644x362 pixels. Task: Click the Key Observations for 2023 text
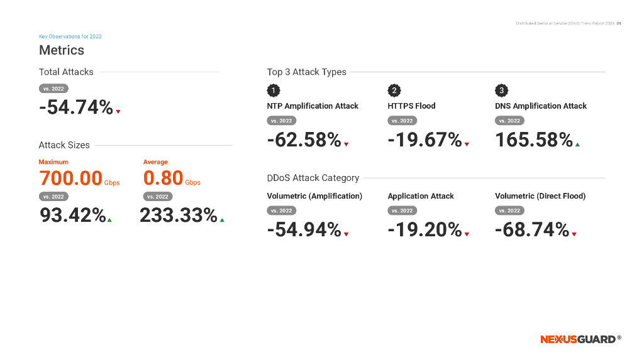click(x=70, y=36)
